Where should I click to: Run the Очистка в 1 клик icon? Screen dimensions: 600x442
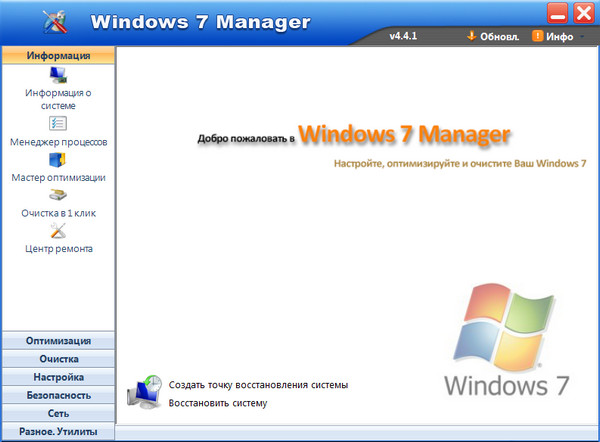pos(58,195)
